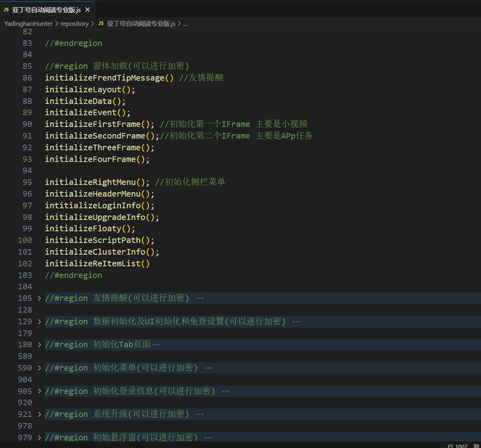This screenshot has height=448, width=481.
Task: Click the 初始化第一个IFrame comment on line 90
Action: 234,124
